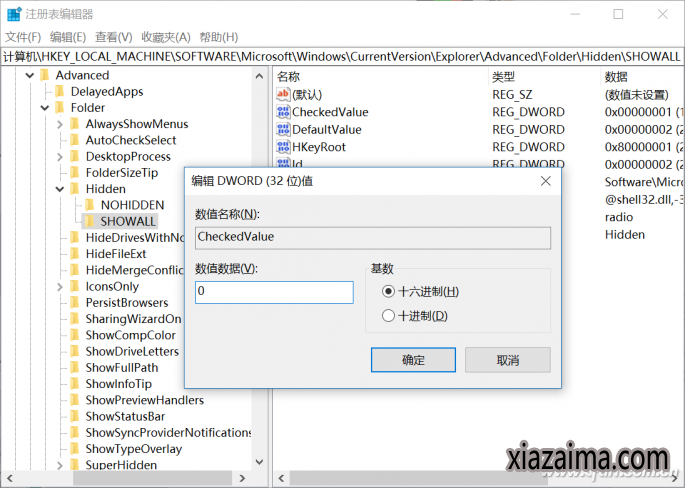The height and width of the screenshot is (488, 685).
Task: Click the registry path address bar
Action: 342,57
